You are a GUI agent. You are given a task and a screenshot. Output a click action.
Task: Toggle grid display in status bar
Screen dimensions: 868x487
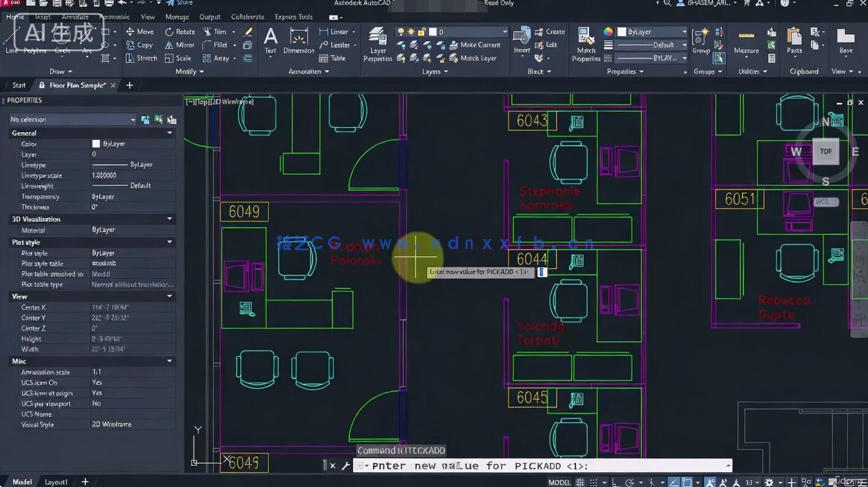(580, 481)
